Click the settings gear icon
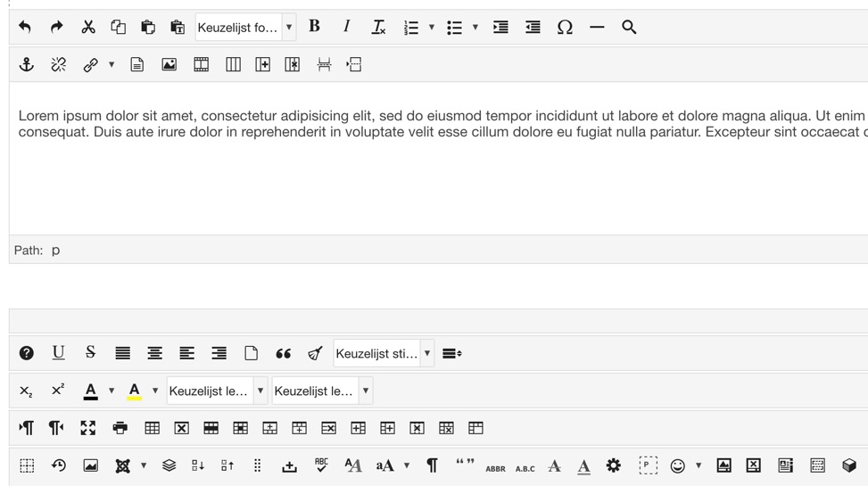This screenshot has height=494, width=868. [x=614, y=465]
